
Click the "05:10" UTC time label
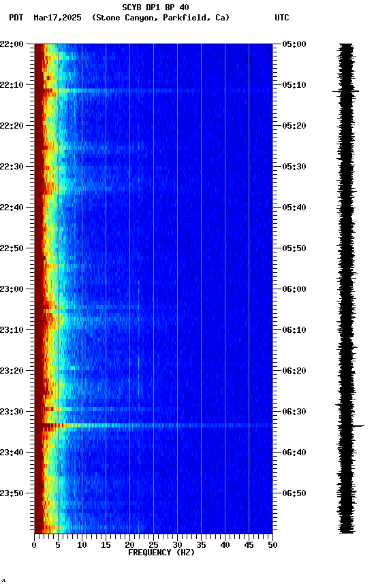coord(294,85)
